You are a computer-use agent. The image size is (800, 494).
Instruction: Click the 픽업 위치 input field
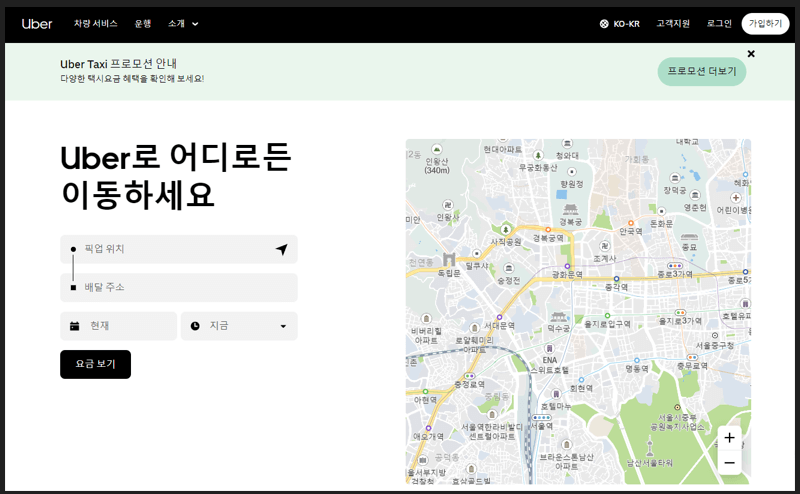pos(179,249)
